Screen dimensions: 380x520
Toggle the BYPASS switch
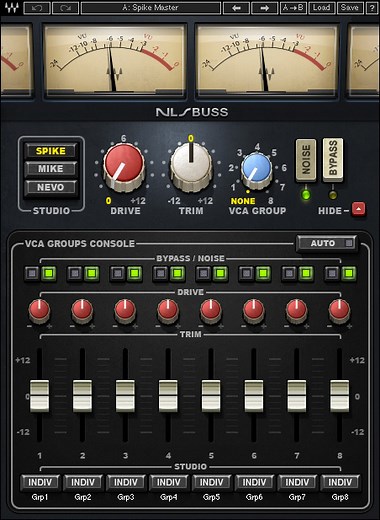[x=333, y=160]
